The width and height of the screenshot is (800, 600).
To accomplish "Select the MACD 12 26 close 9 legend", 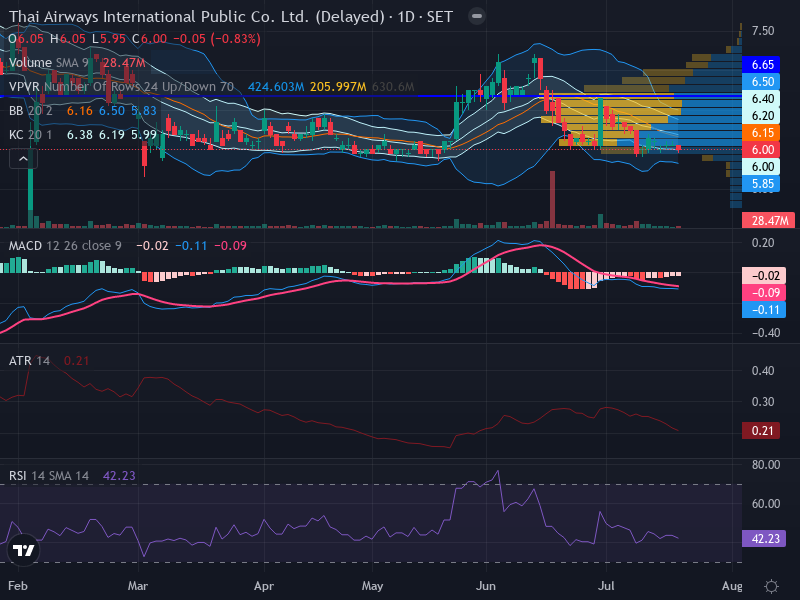I will (x=128, y=246).
